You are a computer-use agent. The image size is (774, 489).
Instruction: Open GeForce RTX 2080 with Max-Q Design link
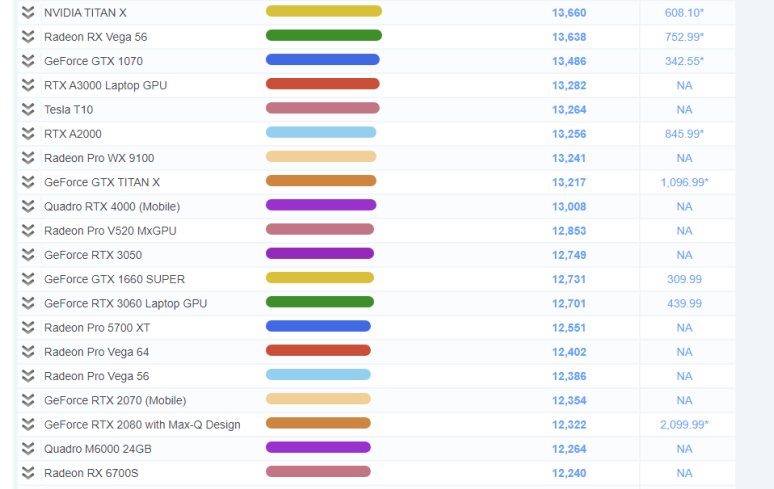(x=142, y=424)
